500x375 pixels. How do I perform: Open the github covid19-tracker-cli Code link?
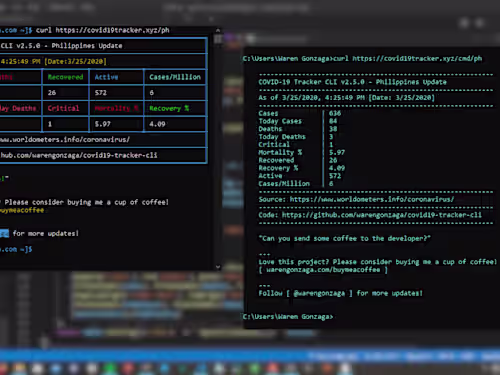pos(382,215)
